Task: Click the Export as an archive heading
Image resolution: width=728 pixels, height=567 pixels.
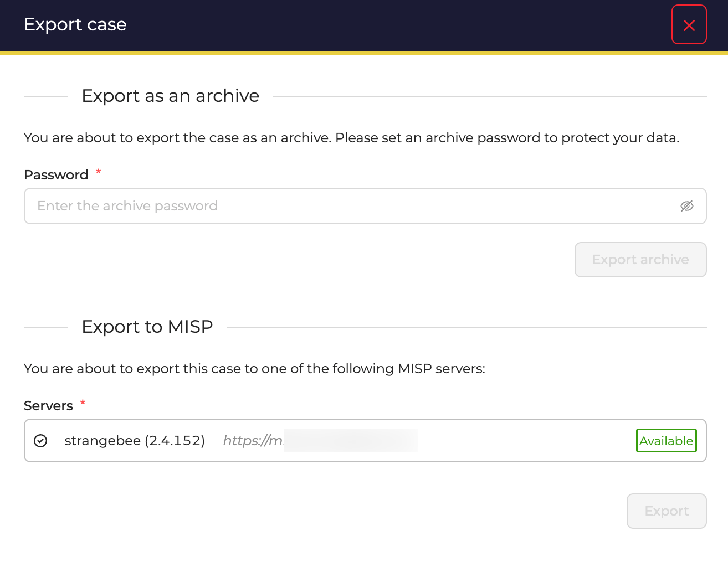Action: pyautogui.click(x=170, y=96)
